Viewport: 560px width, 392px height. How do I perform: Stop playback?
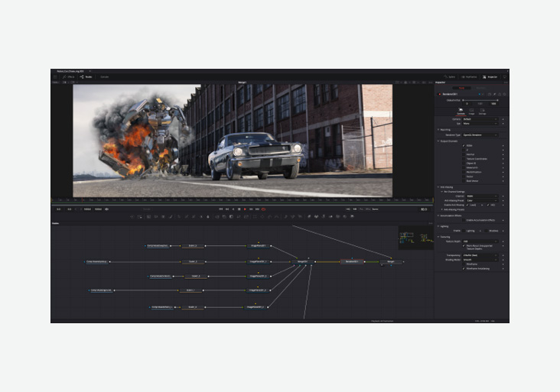click(x=239, y=209)
